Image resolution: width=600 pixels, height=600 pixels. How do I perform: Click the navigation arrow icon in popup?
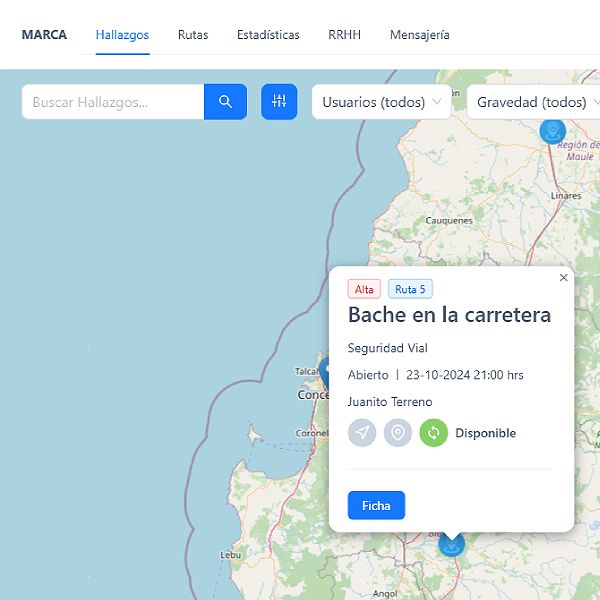point(362,433)
